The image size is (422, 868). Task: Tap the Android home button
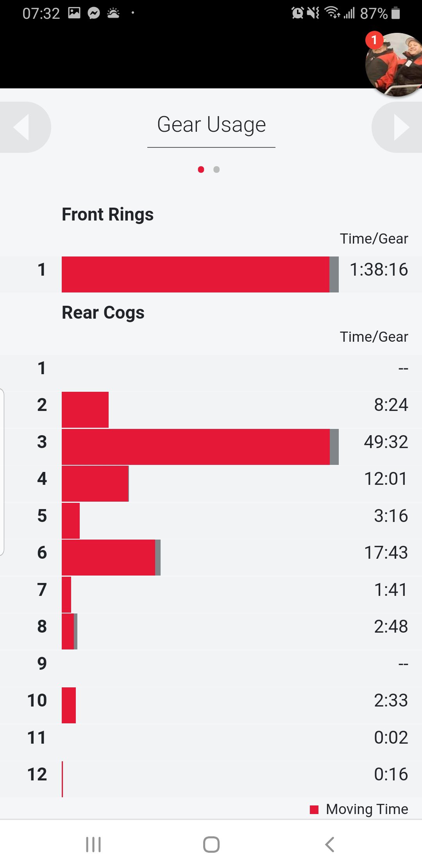(x=211, y=844)
